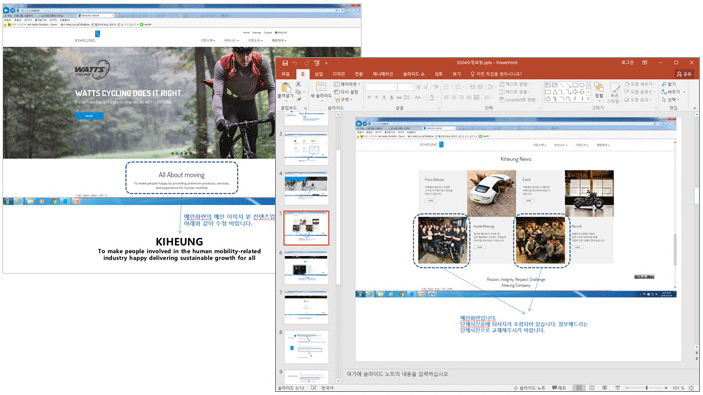Switch to the Insert ribbon tab
The width and height of the screenshot is (703, 395).
coord(319,74)
